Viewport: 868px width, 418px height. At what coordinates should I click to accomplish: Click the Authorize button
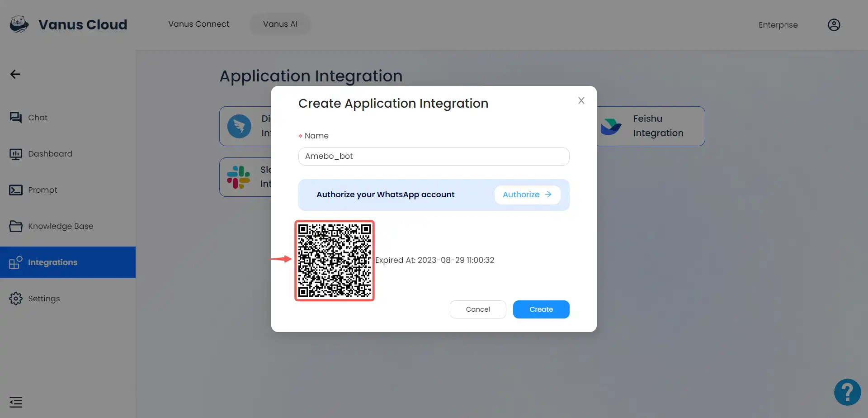pos(527,195)
